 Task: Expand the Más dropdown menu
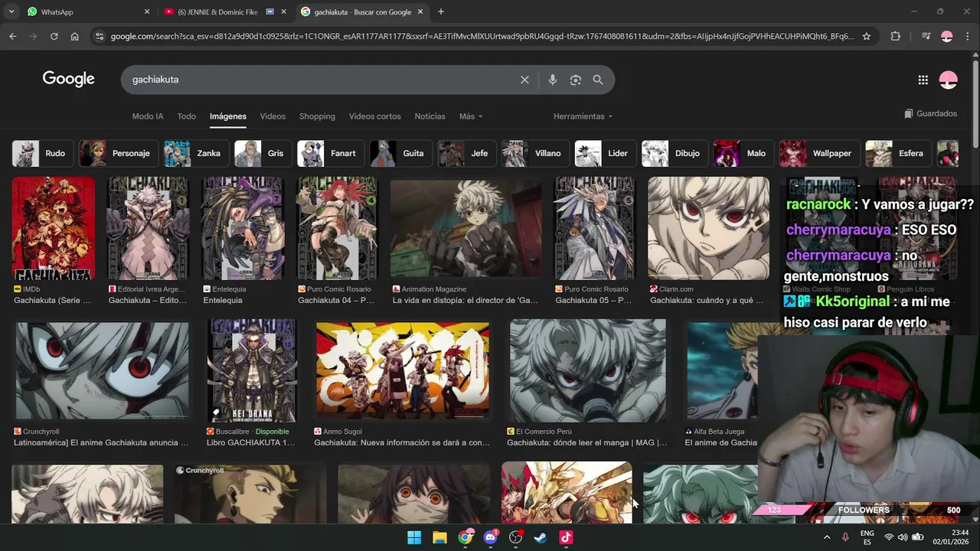click(x=471, y=116)
